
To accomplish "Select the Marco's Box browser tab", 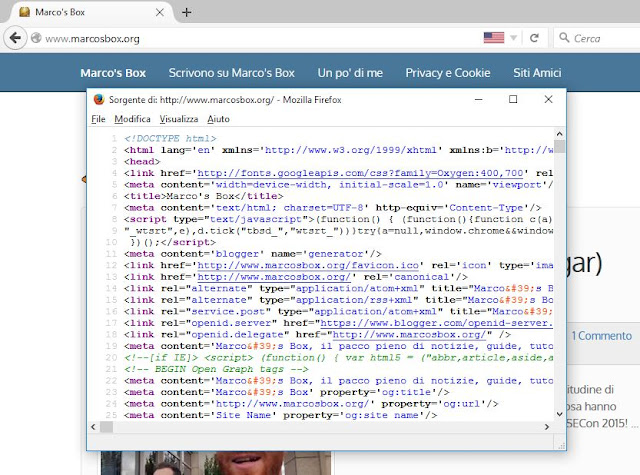I will (x=91, y=12).
